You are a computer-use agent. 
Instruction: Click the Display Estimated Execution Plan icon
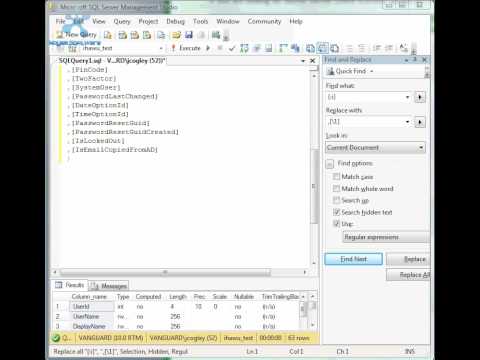point(244,49)
